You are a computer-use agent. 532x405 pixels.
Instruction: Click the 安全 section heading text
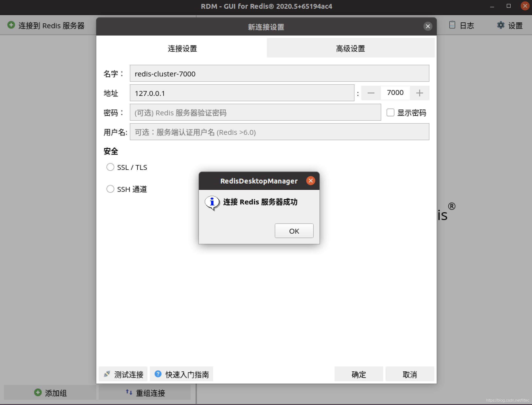click(111, 151)
